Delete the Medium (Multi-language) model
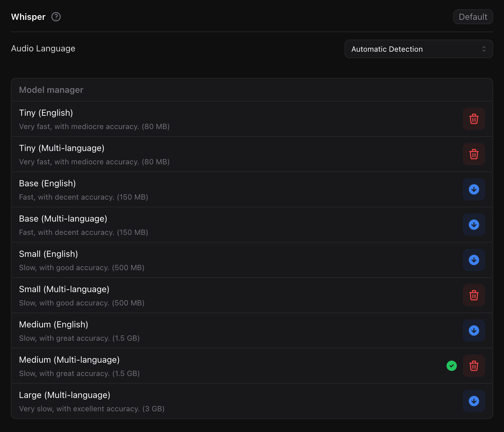Screen dimensions: 504x432 tap(474, 366)
